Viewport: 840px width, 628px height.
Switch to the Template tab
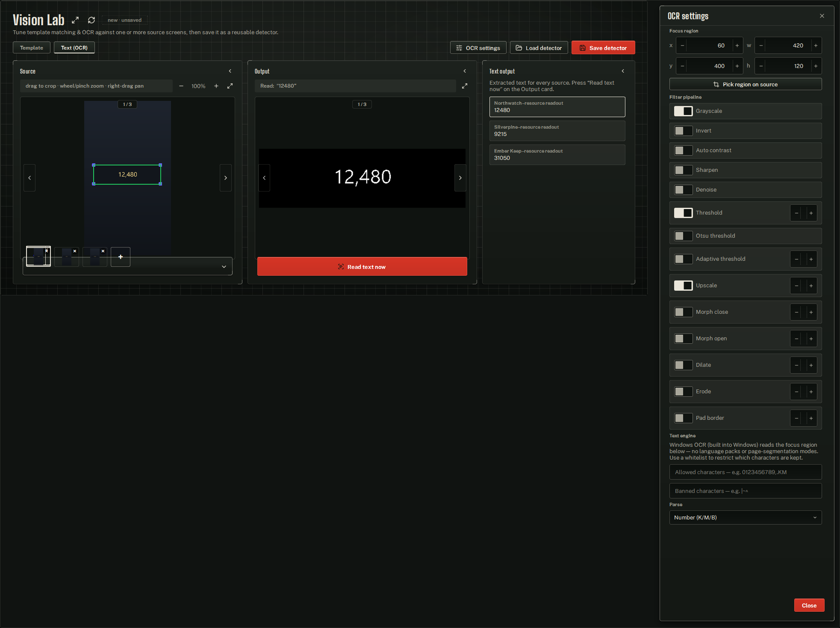(x=32, y=48)
